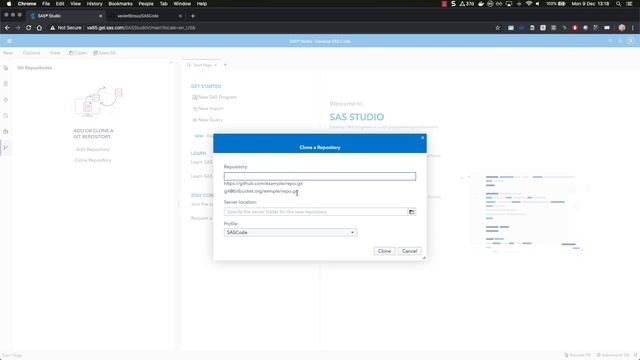Open the Explorer pane icon atop the sidebar

point(6,68)
